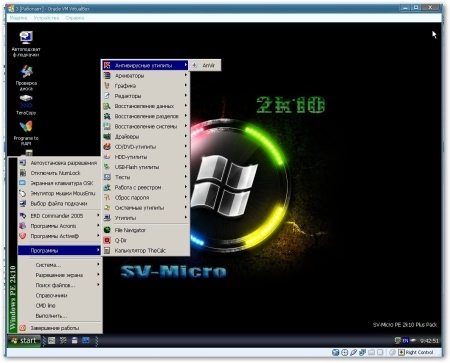Launch Q-Dir via its red icon
450x363 pixels.
tap(107, 240)
